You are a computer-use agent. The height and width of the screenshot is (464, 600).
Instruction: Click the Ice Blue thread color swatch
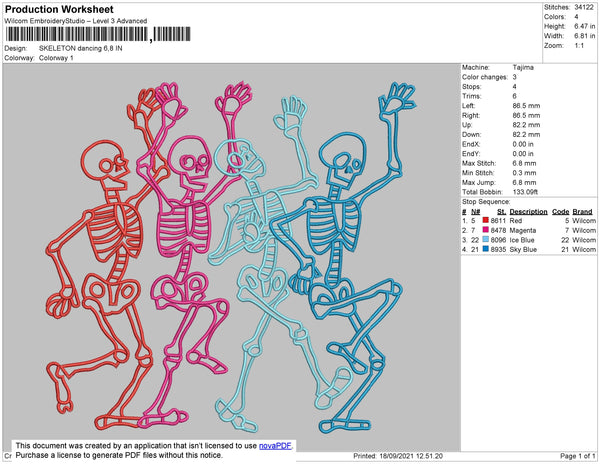[x=486, y=239]
